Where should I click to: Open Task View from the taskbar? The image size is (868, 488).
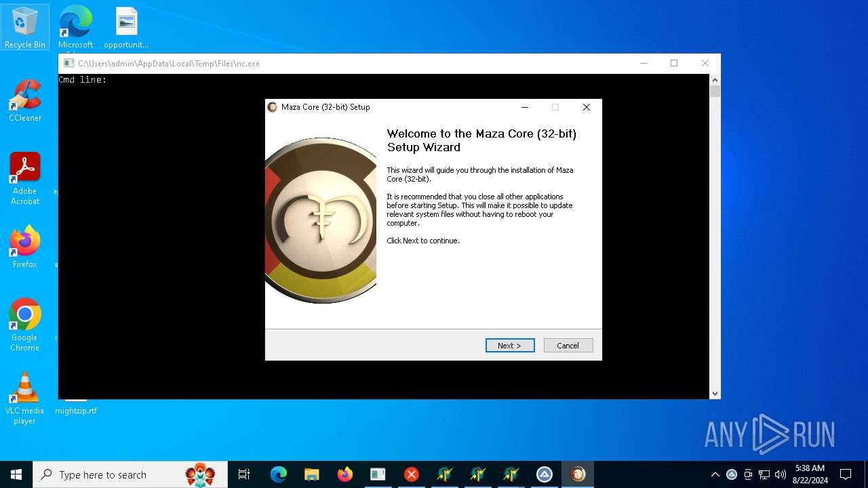244,474
